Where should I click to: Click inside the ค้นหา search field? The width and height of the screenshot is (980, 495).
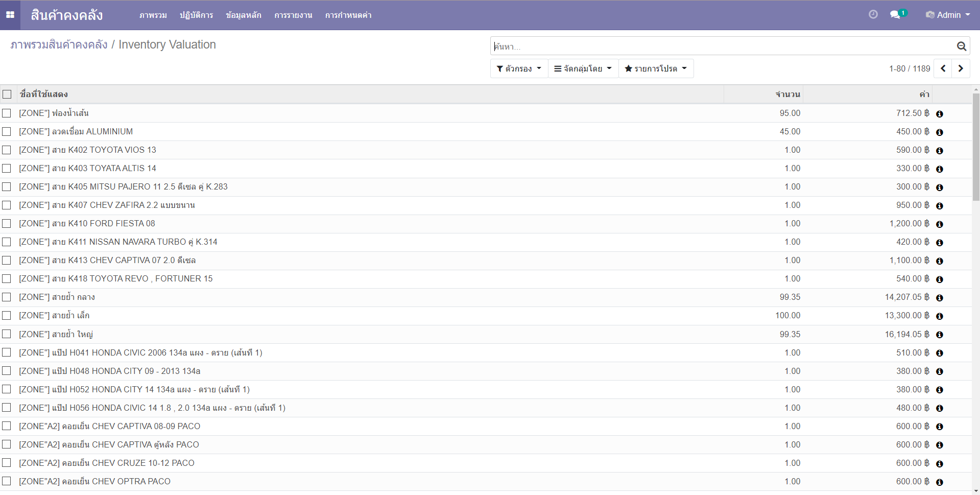coord(720,46)
